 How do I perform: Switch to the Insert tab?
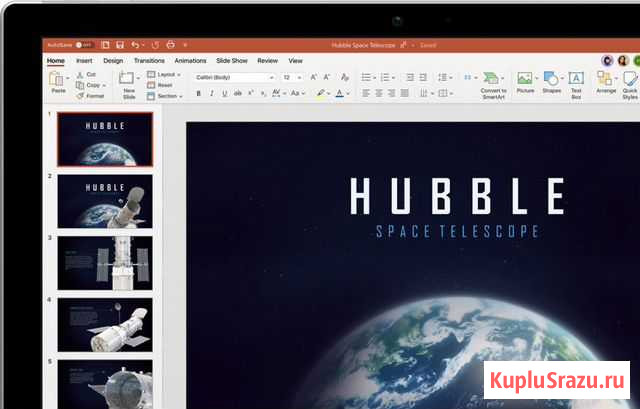tap(84, 61)
